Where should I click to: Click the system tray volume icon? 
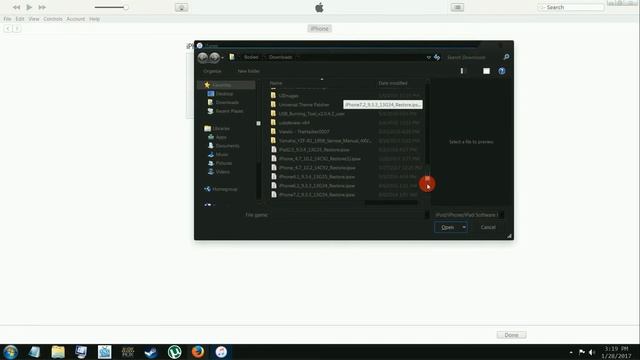(591, 352)
